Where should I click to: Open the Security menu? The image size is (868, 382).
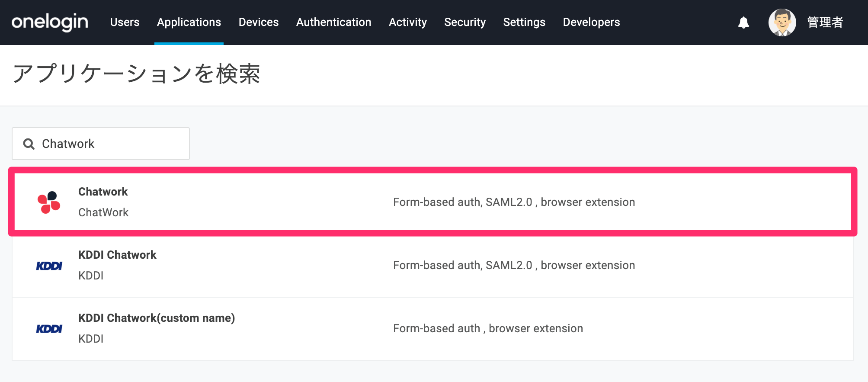(x=465, y=22)
